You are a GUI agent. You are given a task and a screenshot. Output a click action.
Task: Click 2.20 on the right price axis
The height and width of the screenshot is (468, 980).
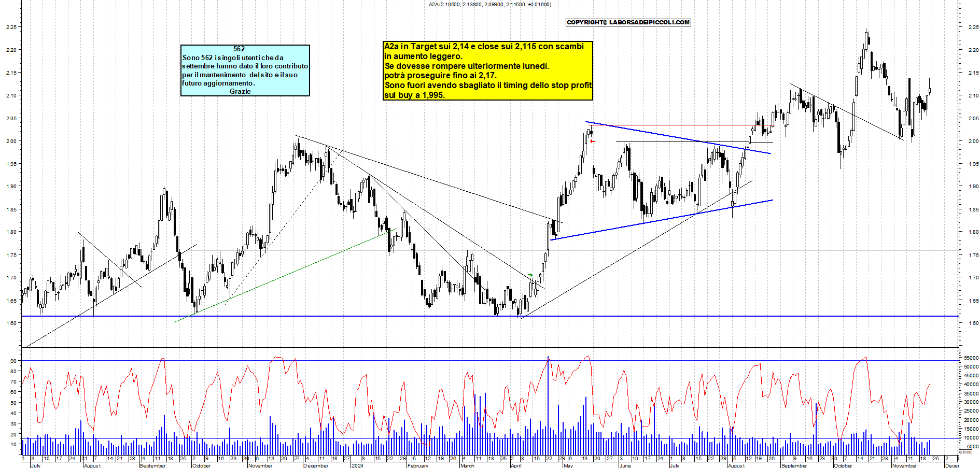tap(973, 50)
